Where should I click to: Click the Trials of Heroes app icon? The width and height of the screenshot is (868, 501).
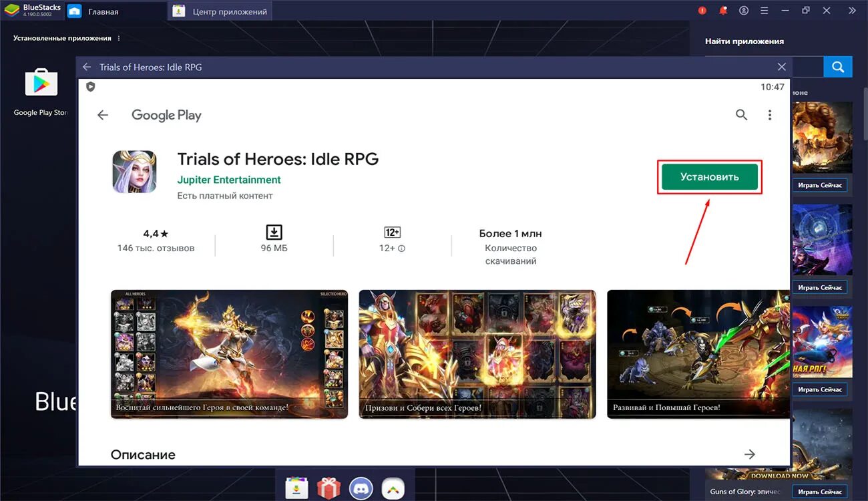point(134,172)
